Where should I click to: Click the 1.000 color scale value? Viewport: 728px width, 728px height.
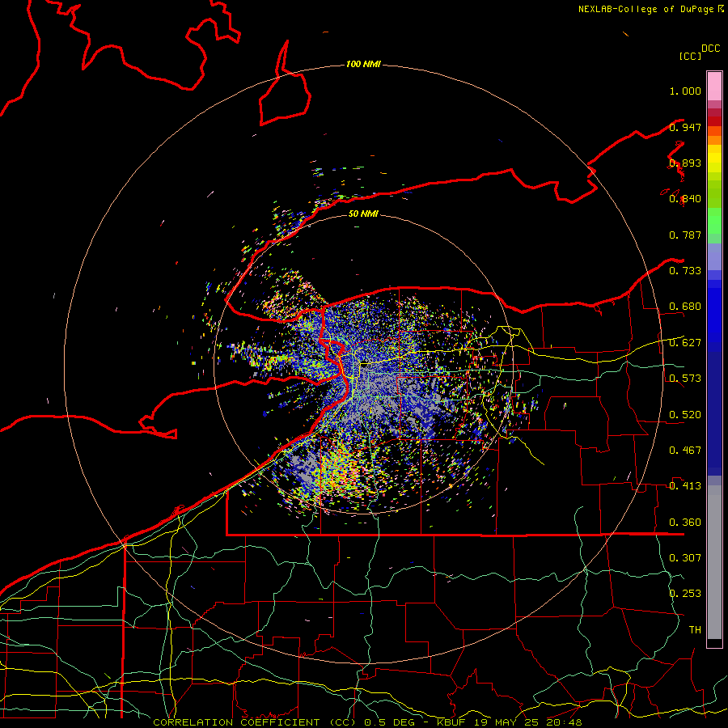(x=685, y=91)
